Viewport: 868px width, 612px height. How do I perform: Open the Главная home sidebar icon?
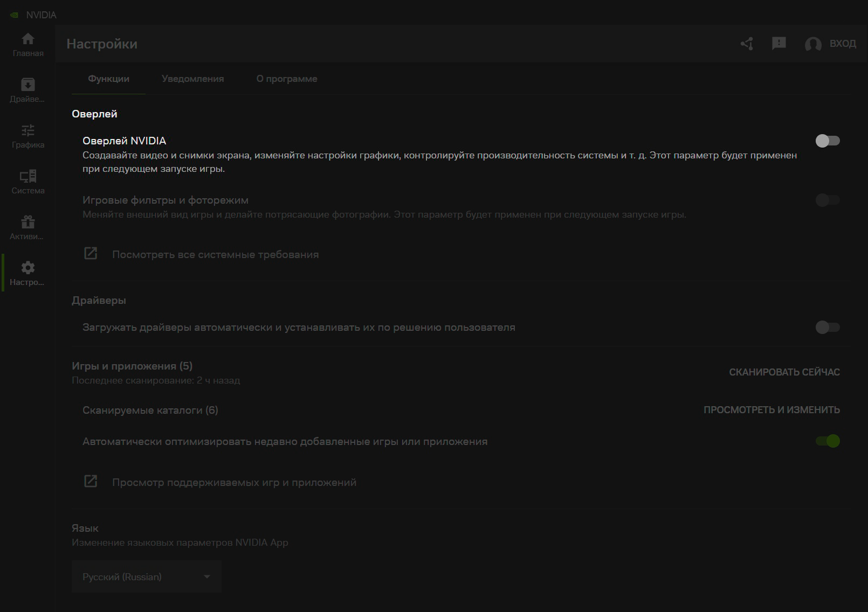point(28,39)
